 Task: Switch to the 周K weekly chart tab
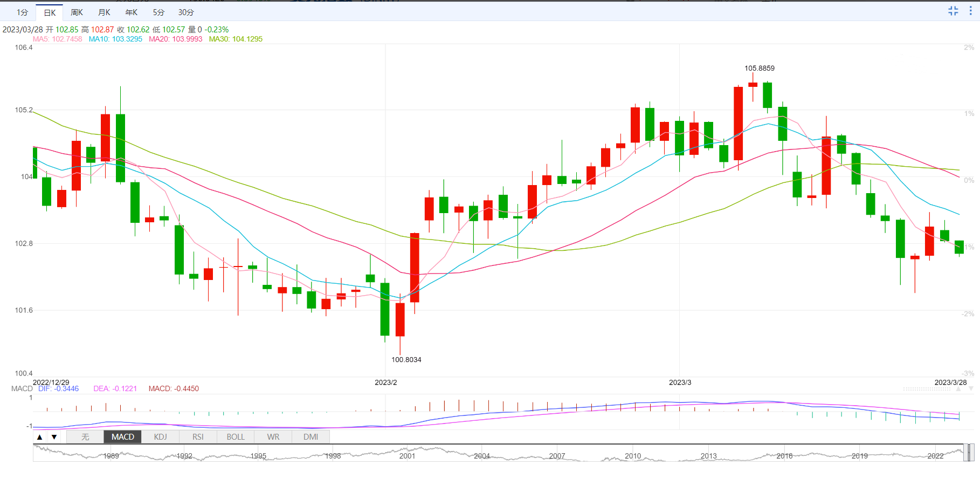click(77, 12)
